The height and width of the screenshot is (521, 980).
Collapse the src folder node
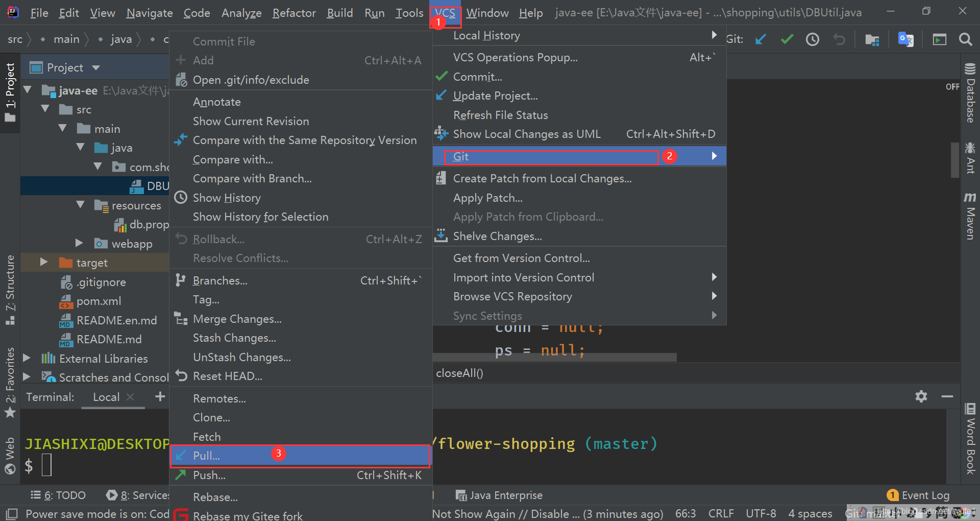45,109
